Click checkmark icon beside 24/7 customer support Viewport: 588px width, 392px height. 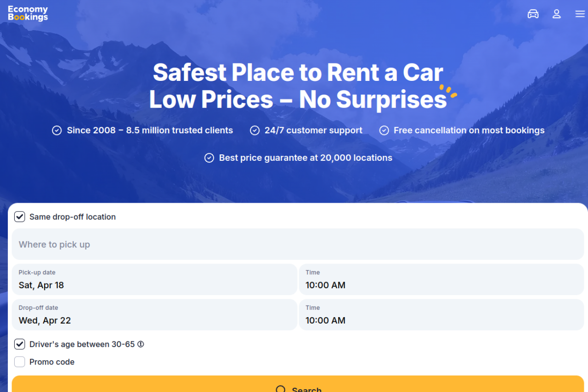254,131
